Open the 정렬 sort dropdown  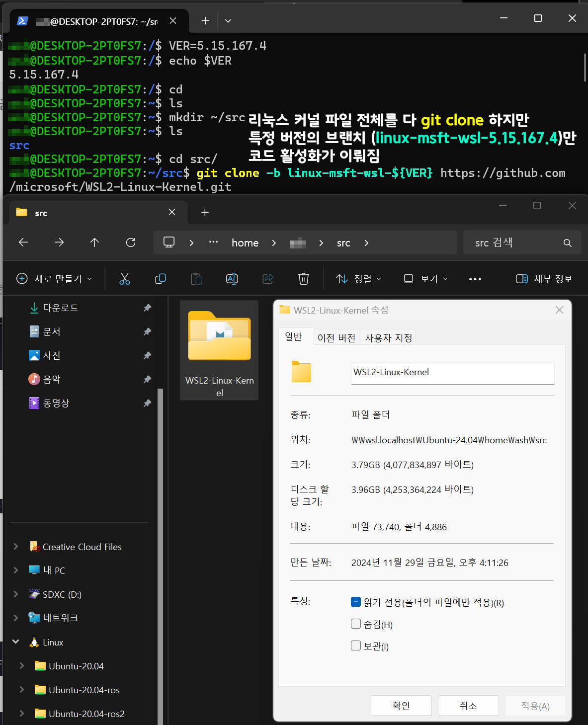(x=359, y=279)
